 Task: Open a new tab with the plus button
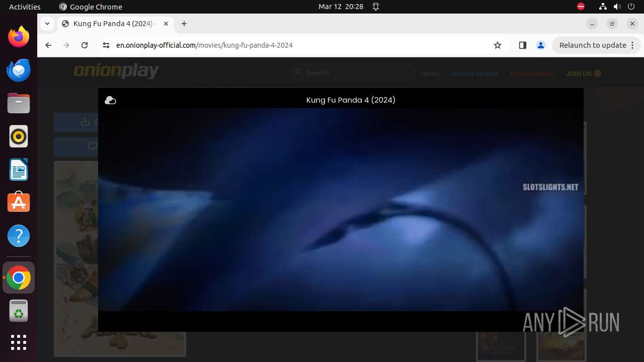[184, 24]
